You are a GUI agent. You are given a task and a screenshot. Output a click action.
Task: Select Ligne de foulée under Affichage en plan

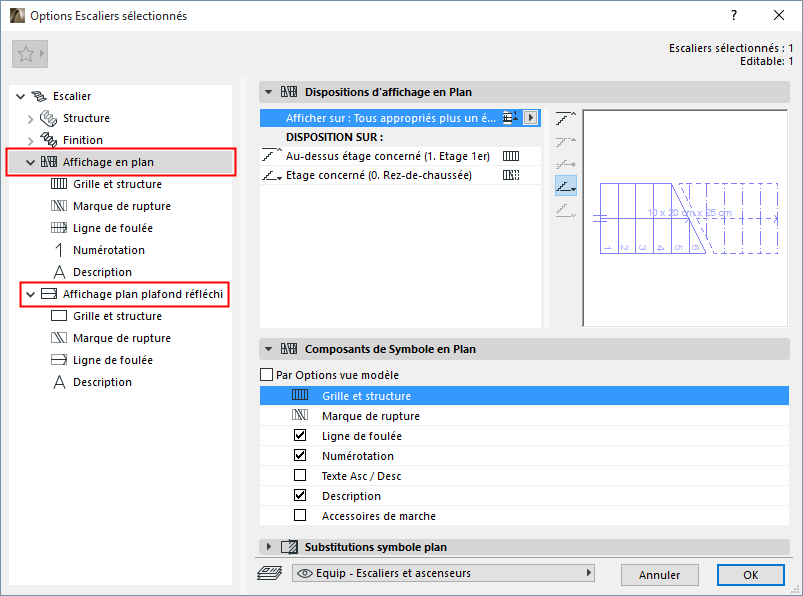click(x=113, y=228)
